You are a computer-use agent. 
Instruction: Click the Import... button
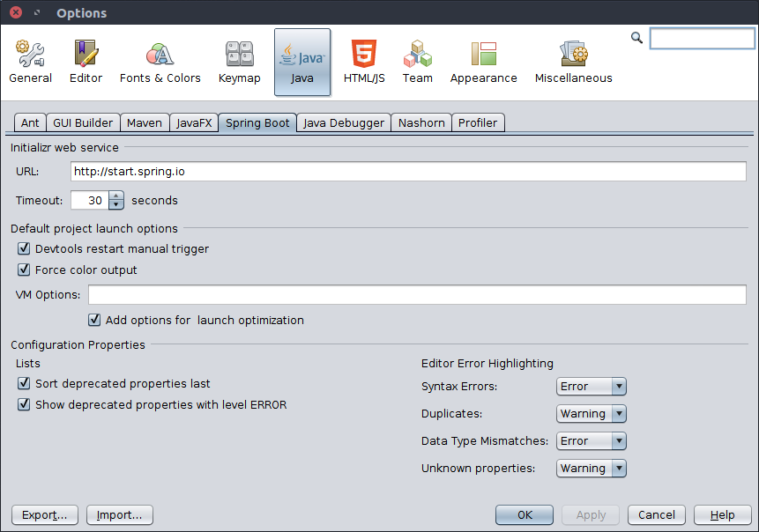tap(120, 515)
